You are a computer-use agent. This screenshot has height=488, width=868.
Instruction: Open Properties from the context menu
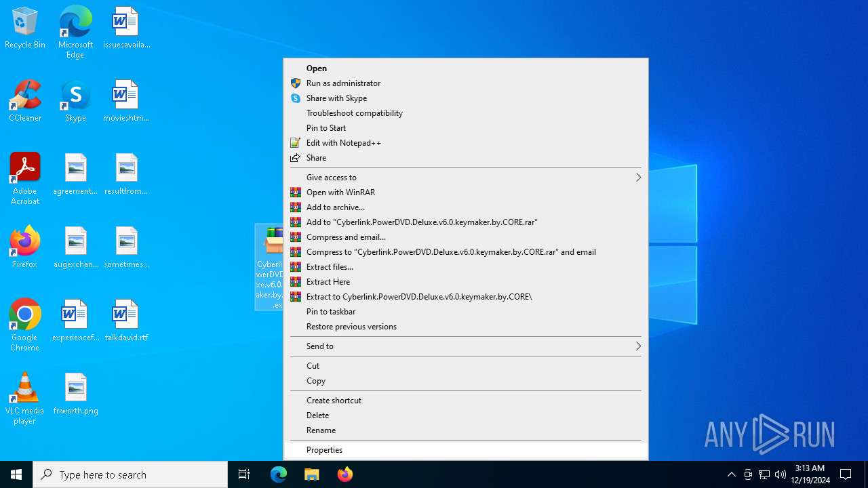point(466,450)
